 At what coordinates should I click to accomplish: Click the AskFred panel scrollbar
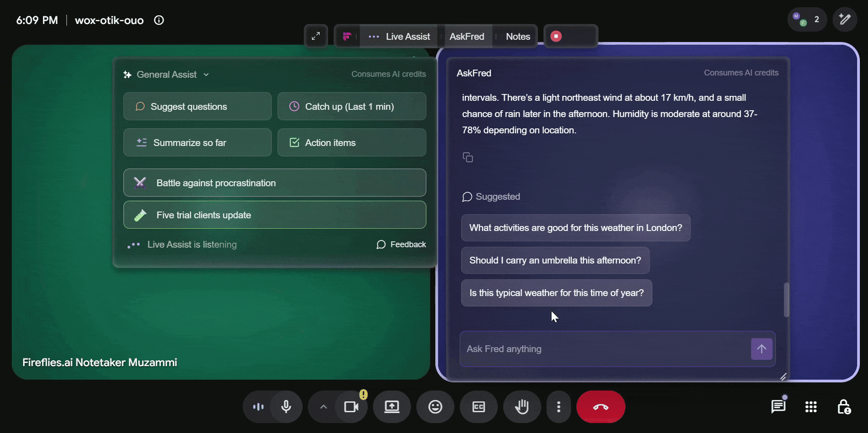coord(786,300)
